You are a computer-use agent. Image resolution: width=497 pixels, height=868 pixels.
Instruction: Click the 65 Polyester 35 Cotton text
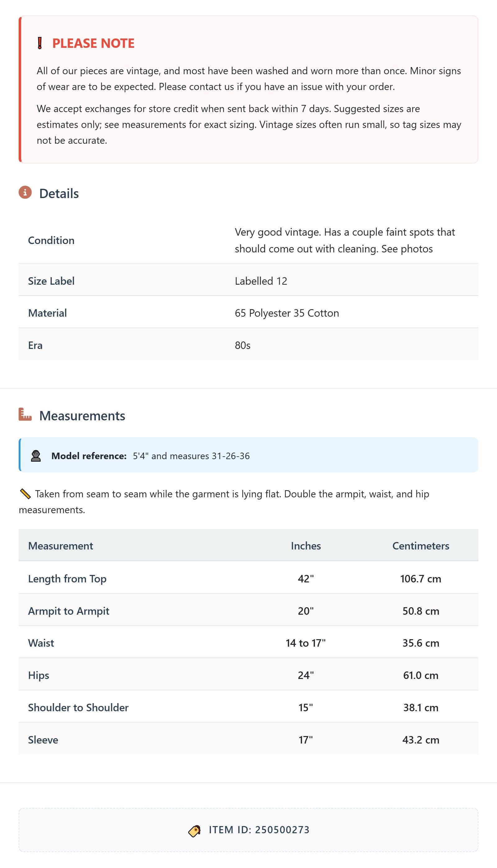point(287,313)
